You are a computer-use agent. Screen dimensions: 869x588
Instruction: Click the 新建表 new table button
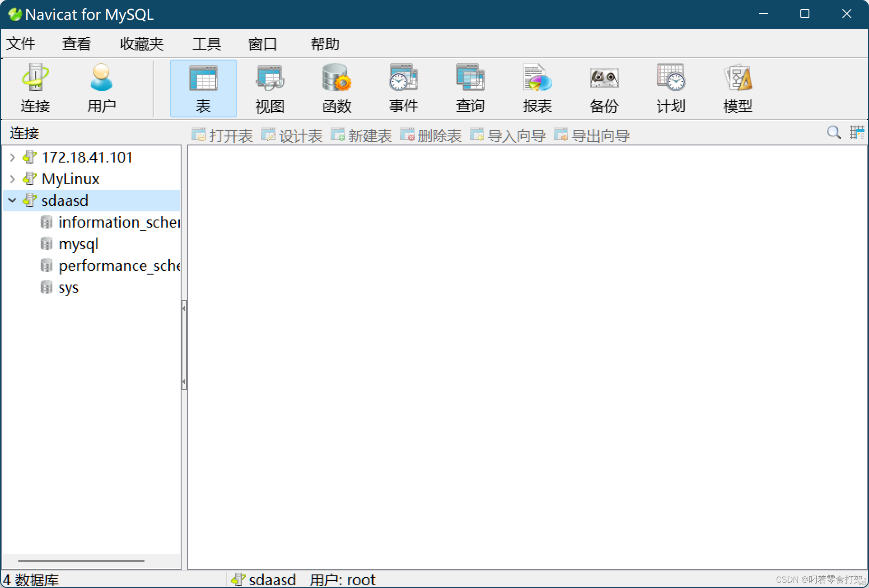click(x=361, y=135)
